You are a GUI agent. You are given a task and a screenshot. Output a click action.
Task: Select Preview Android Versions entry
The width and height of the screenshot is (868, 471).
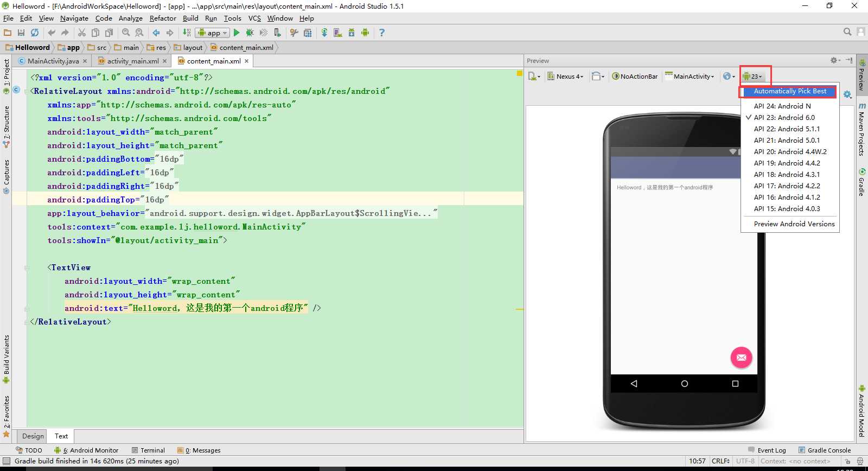point(790,224)
